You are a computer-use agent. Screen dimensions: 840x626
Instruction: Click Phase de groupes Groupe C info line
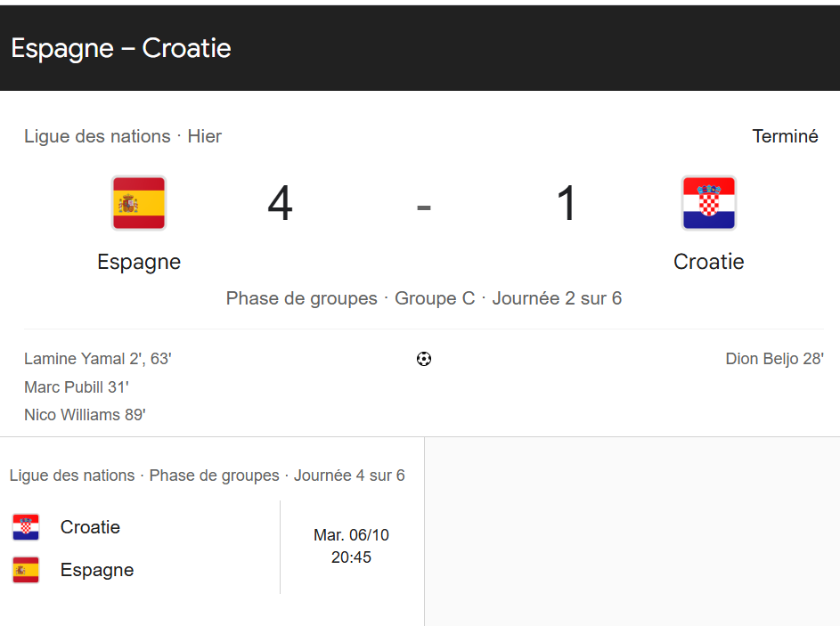click(424, 298)
